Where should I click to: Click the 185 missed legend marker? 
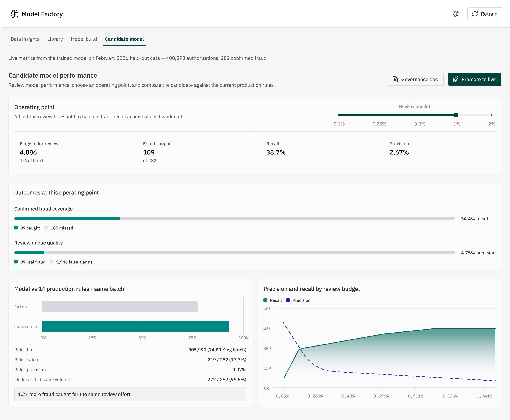tap(46, 228)
